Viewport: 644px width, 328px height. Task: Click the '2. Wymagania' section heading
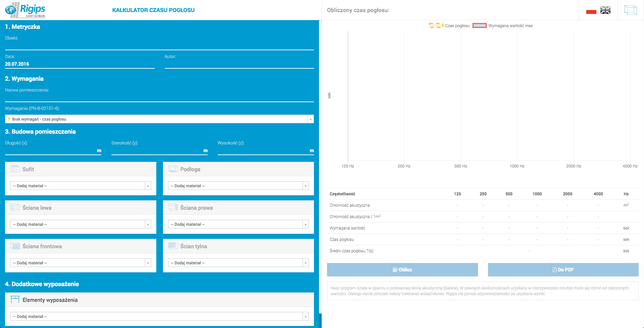(x=24, y=79)
